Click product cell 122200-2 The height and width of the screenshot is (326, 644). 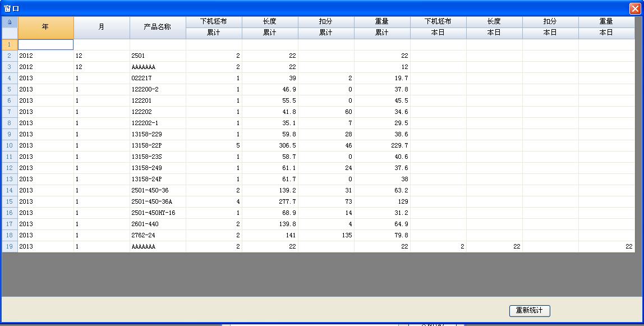158,89
